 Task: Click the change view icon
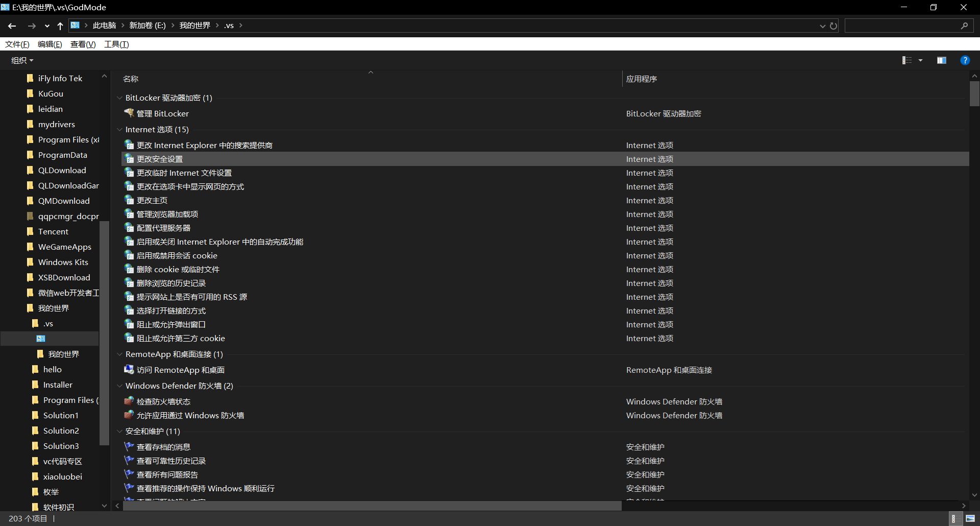pos(907,60)
